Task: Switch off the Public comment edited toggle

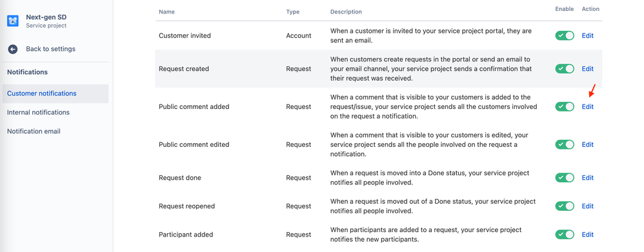Action: [x=565, y=144]
